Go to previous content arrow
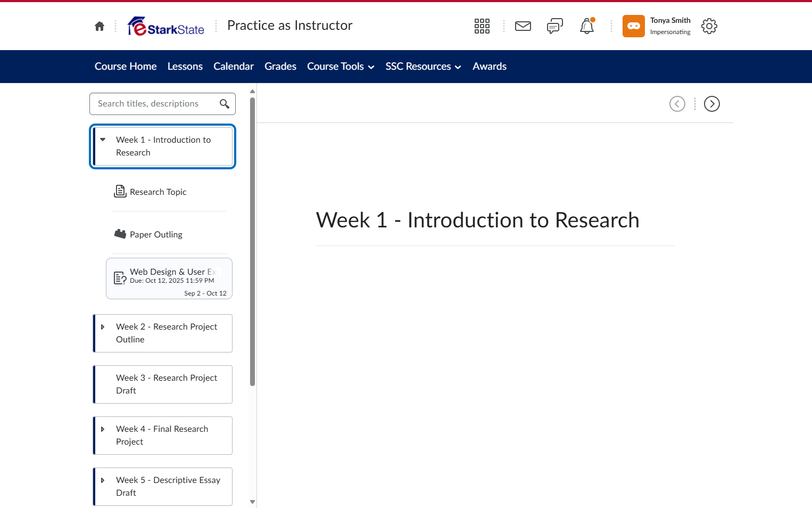 [677, 104]
